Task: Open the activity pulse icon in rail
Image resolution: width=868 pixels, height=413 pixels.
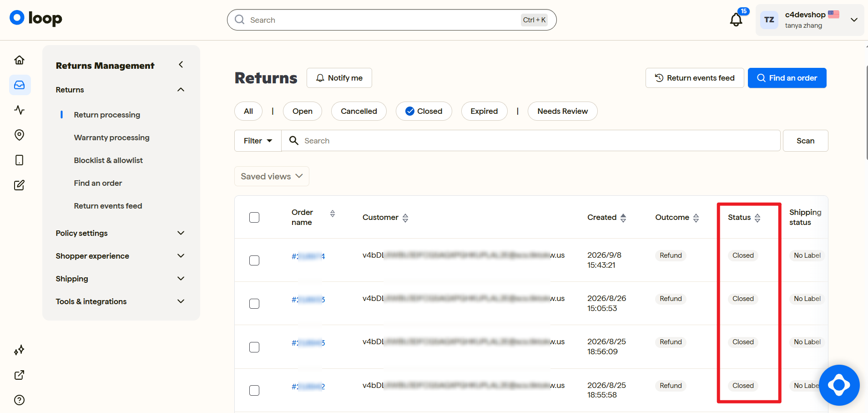Action: [19, 110]
